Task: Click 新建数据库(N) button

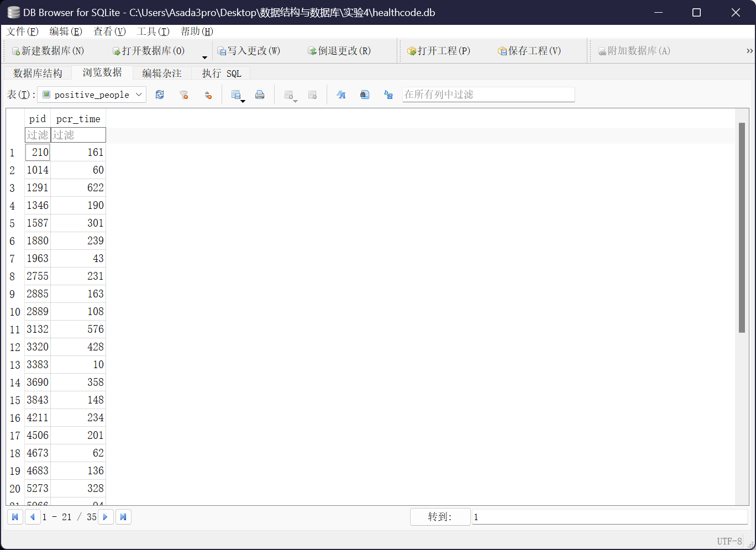Action: tap(48, 51)
